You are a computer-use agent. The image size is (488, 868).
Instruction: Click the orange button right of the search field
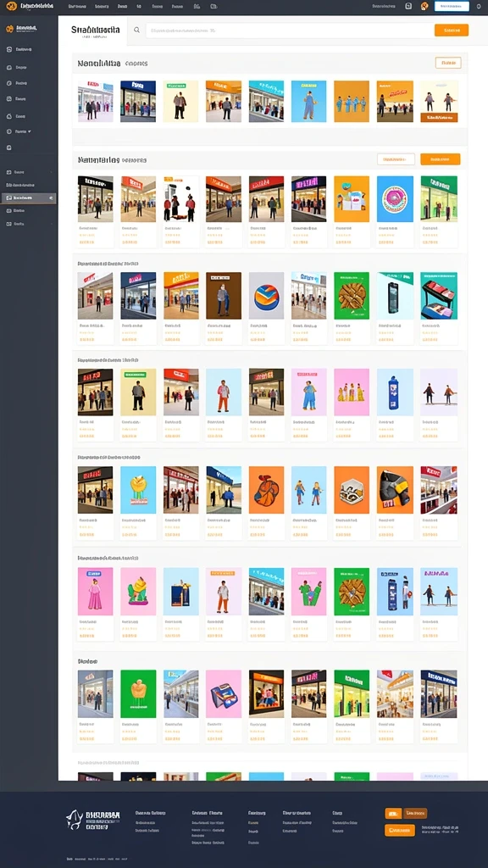point(452,30)
